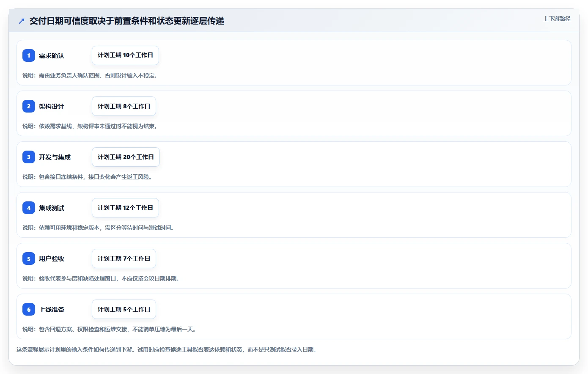Select step badge number 4 集成测试
588x374 pixels.
[x=29, y=208]
